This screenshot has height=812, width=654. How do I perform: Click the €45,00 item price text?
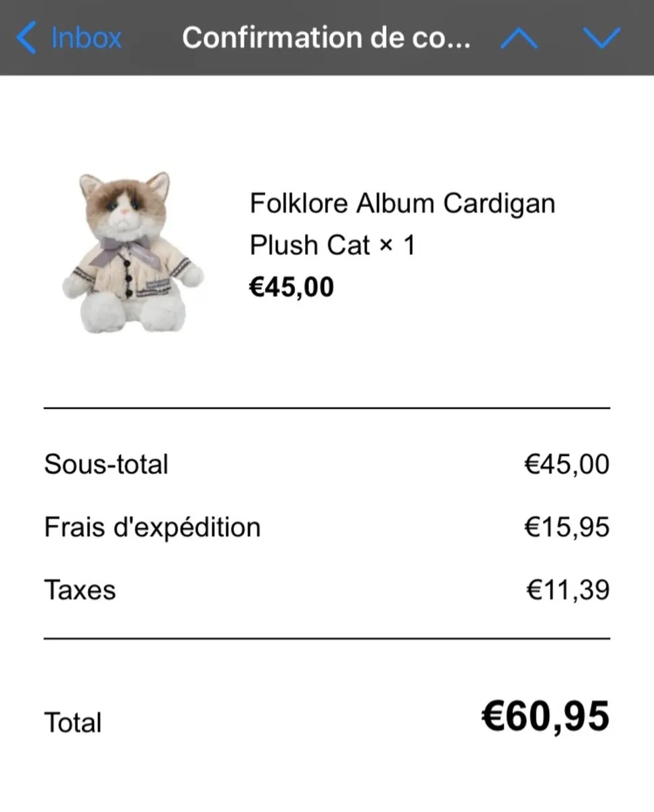pyautogui.click(x=291, y=286)
